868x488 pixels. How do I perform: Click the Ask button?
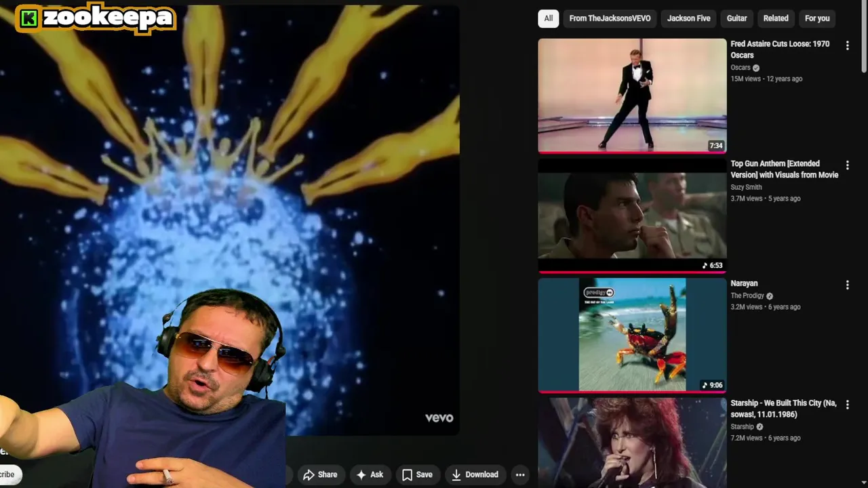[370, 474]
